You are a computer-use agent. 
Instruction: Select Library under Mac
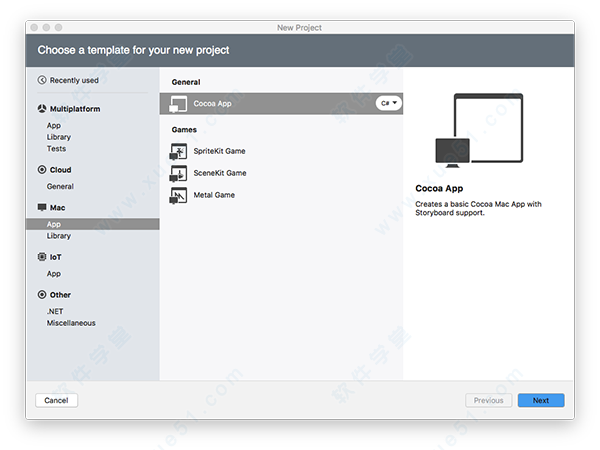(x=59, y=236)
